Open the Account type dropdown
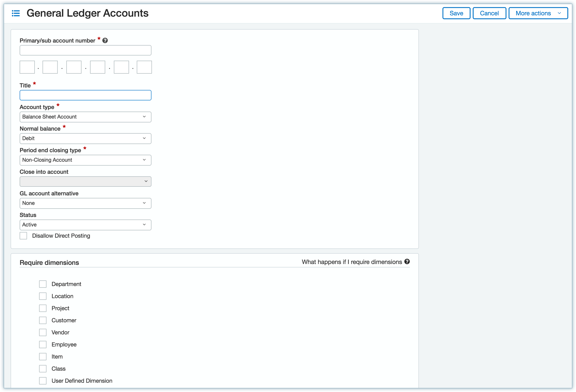 (85, 117)
